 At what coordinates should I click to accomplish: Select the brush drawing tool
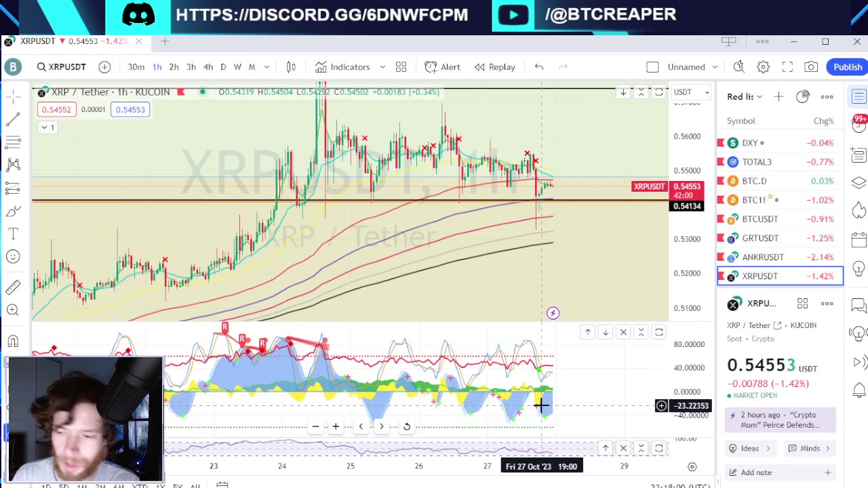pyautogui.click(x=13, y=211)
